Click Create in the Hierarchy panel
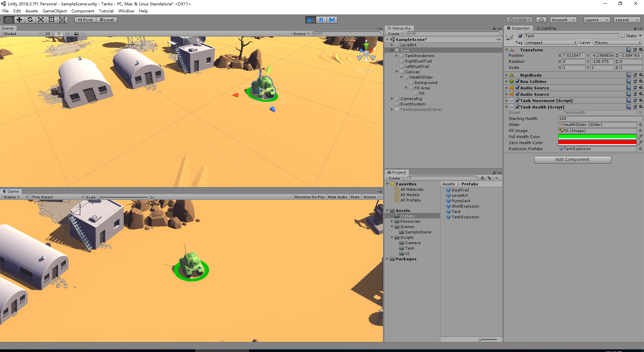The image size is (644, 352). coord(394,34)
